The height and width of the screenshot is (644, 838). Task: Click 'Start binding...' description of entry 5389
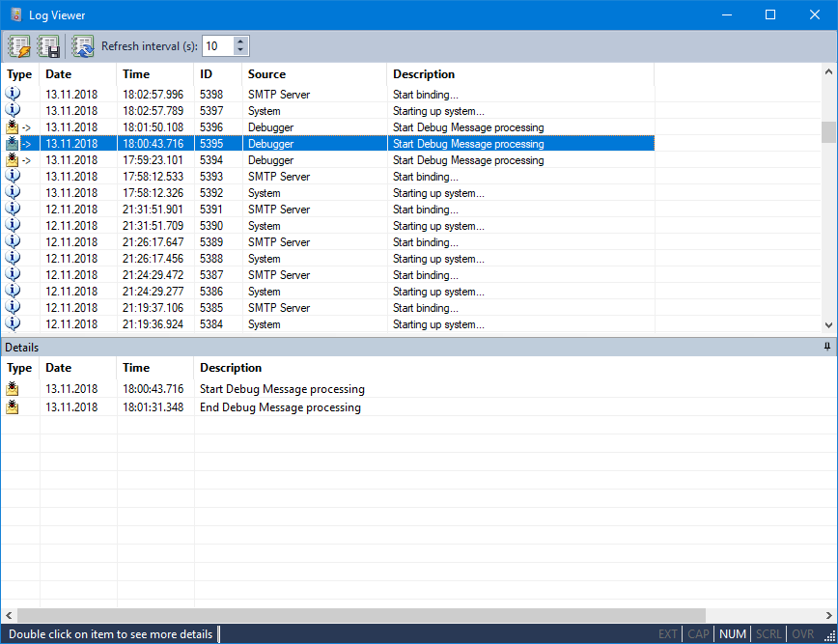pyautogui.click(x=426, y=242)
